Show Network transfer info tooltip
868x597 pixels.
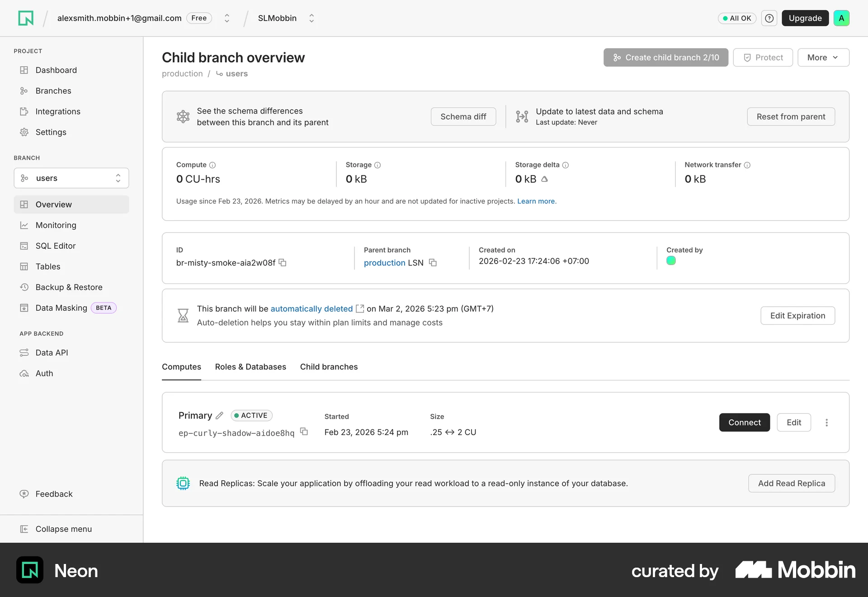pos(747,165)
